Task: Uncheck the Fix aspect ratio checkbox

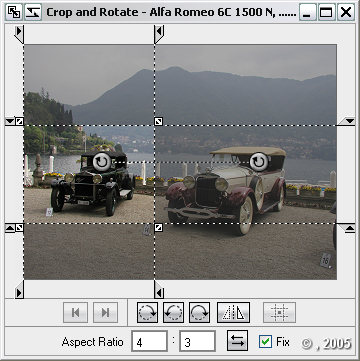Action: 265,342
